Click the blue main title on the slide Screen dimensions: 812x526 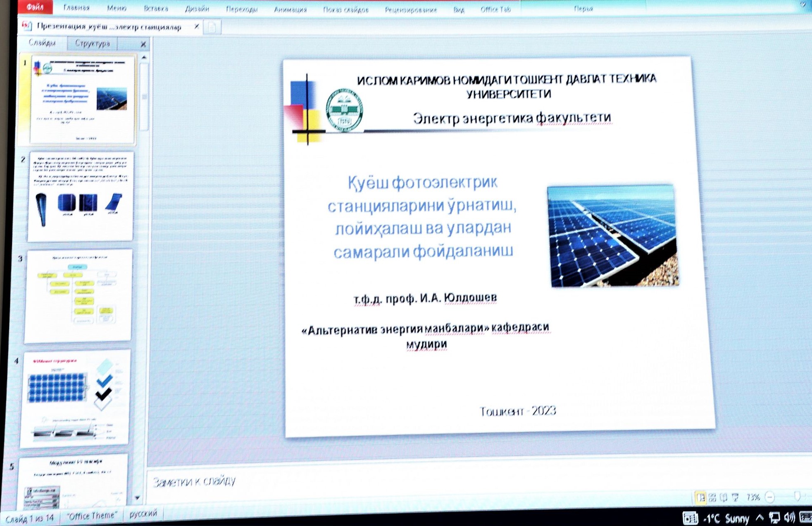422,217
